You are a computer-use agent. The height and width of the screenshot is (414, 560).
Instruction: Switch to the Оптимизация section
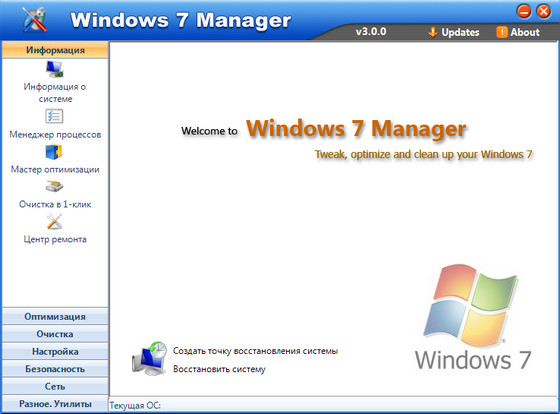pos(55,316)
